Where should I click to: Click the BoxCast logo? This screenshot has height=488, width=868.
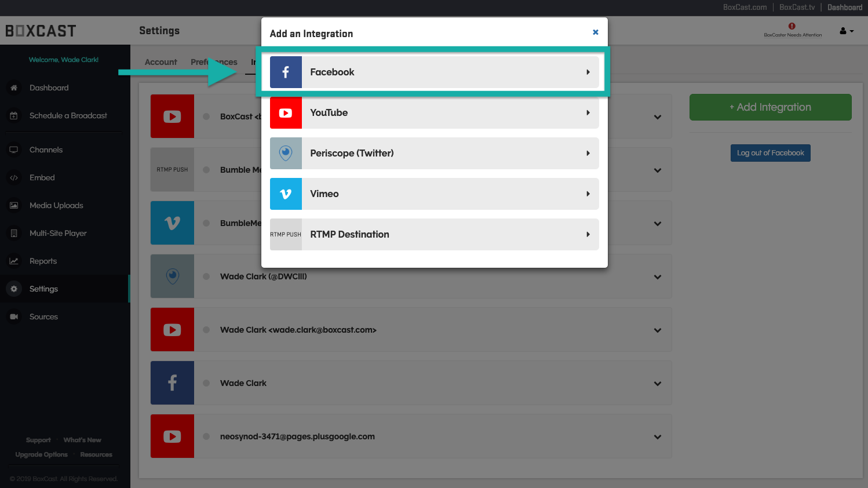(x=41, y=31)
